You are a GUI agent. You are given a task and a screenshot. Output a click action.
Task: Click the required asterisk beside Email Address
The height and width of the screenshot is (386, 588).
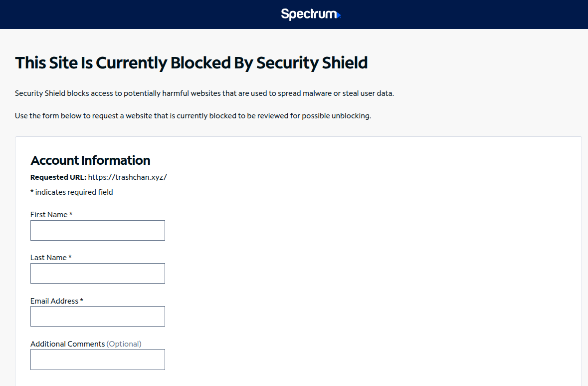[x=82, y=300]
